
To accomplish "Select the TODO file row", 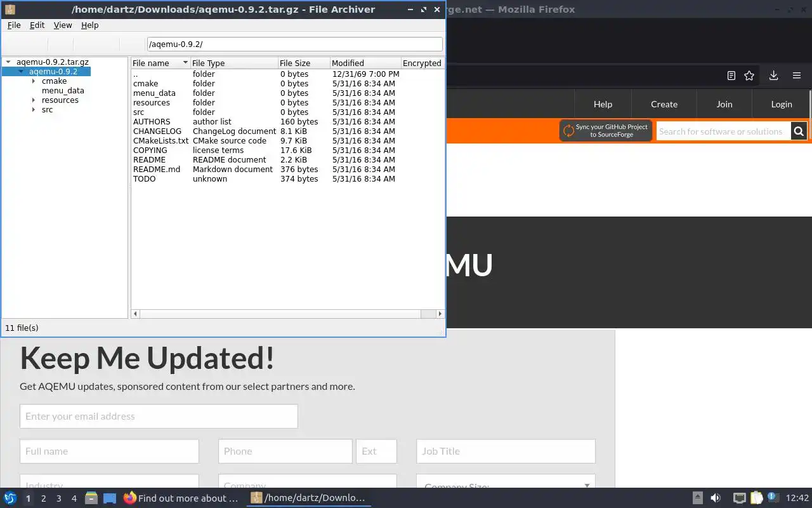I will coord(287,179).
